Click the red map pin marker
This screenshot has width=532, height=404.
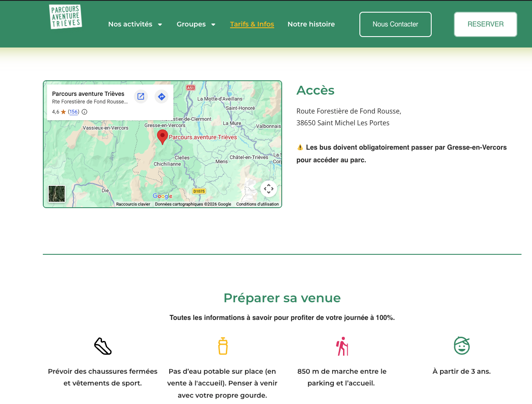[x=162, y=137]
